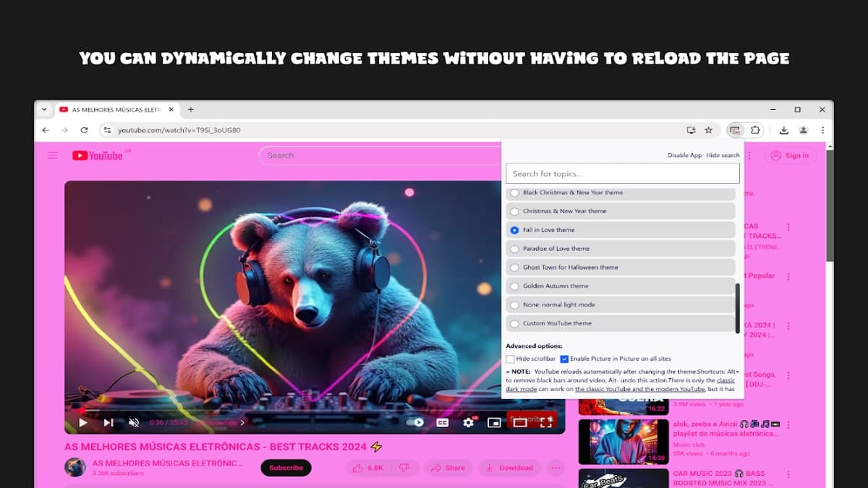Screen dimensions: 868x488
Task: Open the channel avatar below video
Action: [x=75, y=467]
